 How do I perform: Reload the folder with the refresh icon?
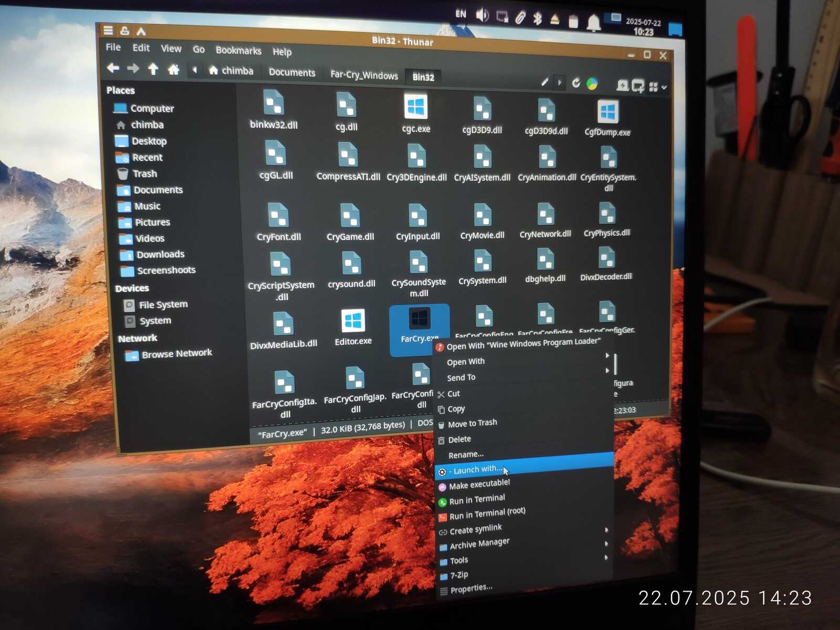[576, 83]
